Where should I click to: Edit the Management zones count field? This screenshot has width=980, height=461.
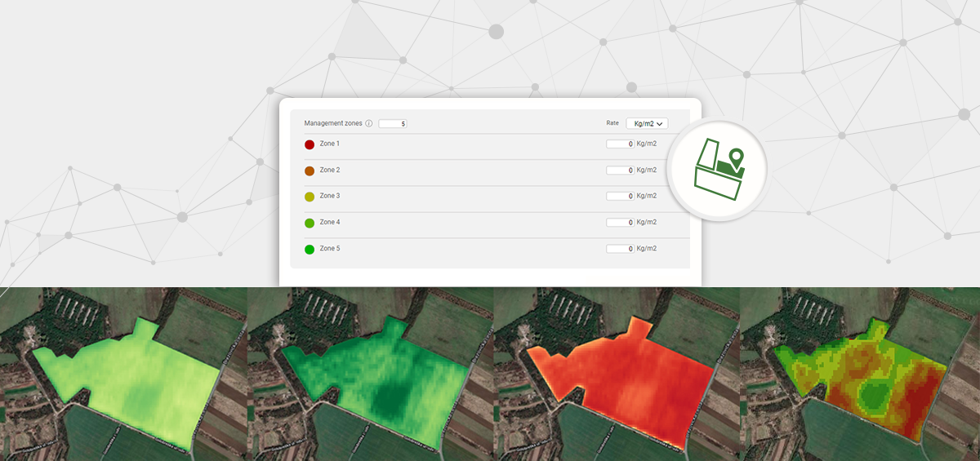393,124
